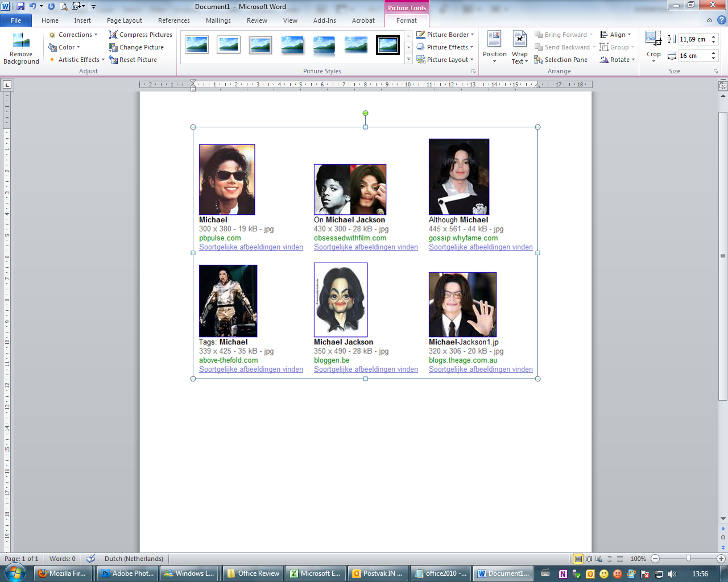Click the volume icon in system tray
This screenshot has height=582, width=728.
click(672, 573)
